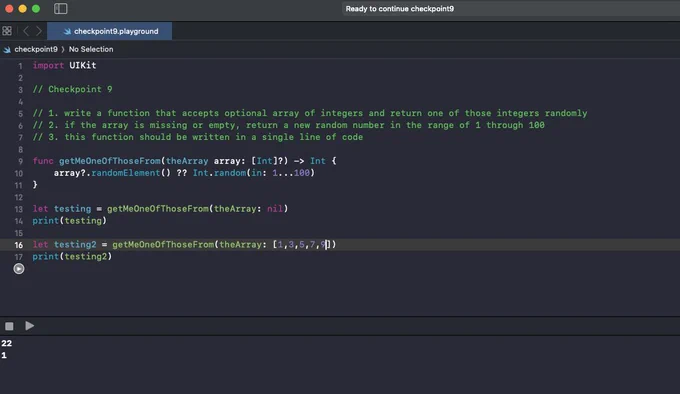The image size is (680, 394).
Task: Click randomElement() in the function body
Action: click(x=131, y=173)
